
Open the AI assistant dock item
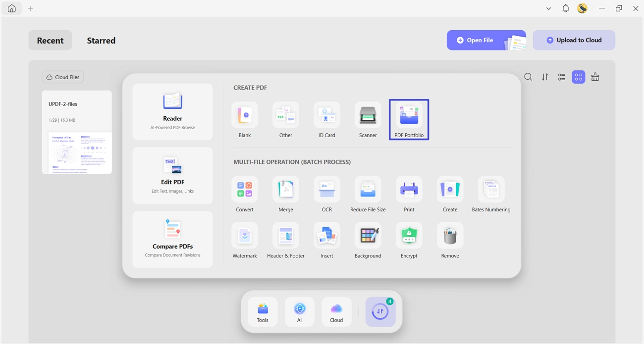299,312
